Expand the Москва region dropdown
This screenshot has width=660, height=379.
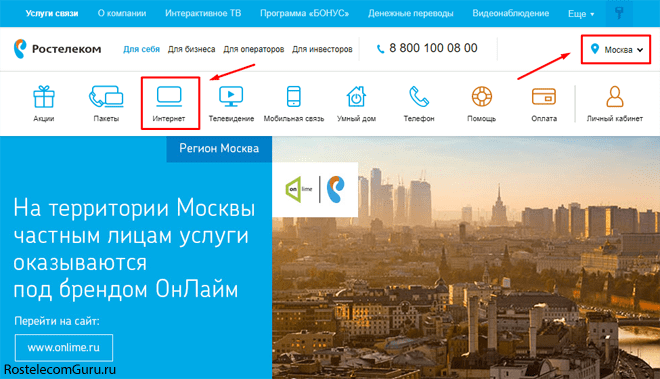tap(616, 50)
